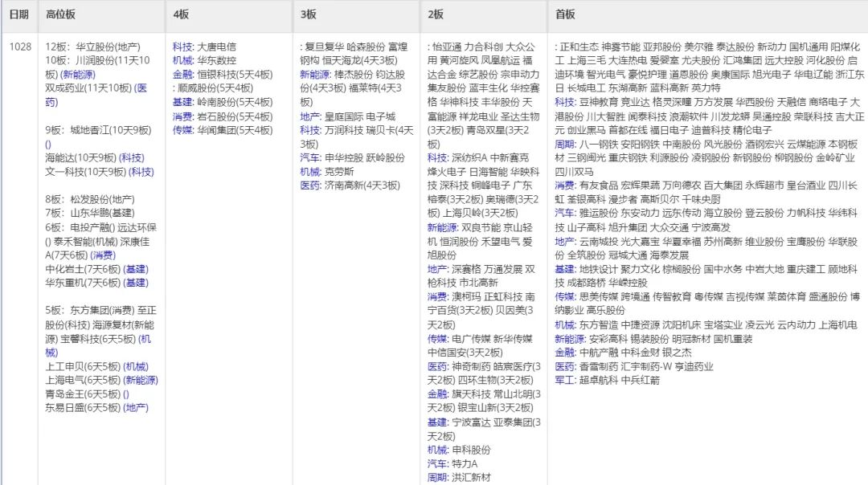
Task: Open the 基建 link before 地铁设计
Action: pyautogui.click(x=565, y=269)
